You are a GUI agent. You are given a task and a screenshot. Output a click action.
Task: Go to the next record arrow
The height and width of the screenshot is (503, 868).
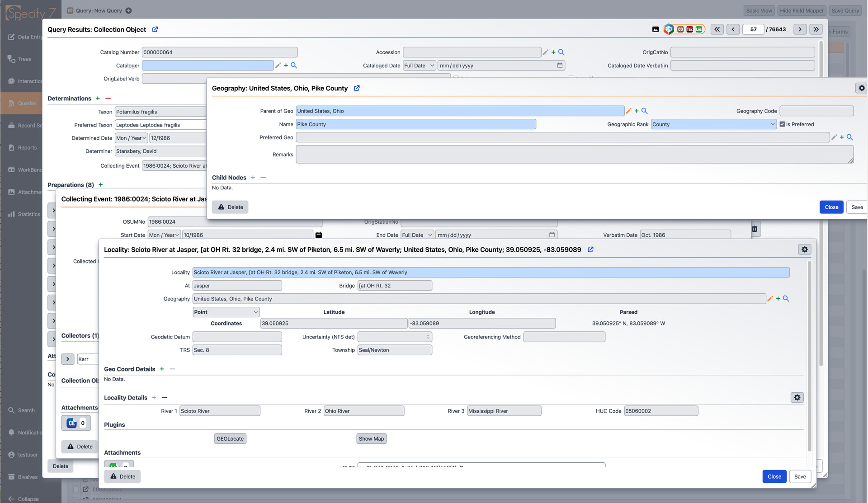click(800, 29)
